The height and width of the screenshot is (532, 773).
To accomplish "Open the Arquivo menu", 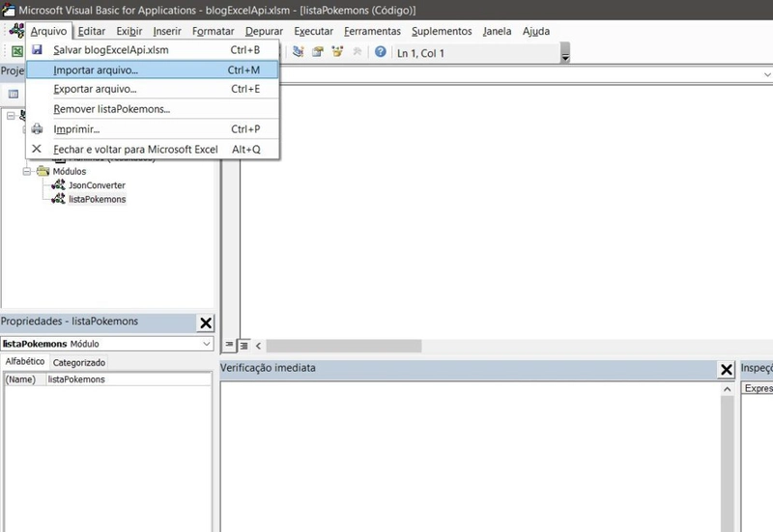I will tap(48, 31).
